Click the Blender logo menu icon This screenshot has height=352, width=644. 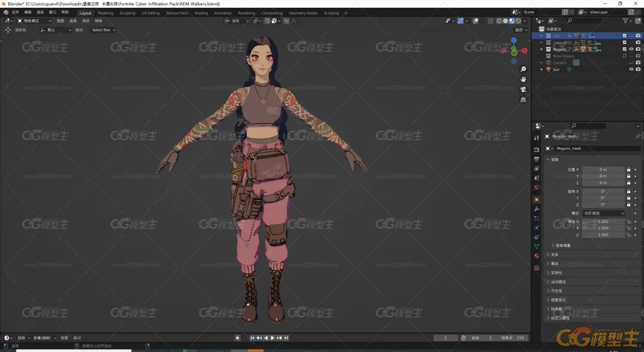(6, 12)
